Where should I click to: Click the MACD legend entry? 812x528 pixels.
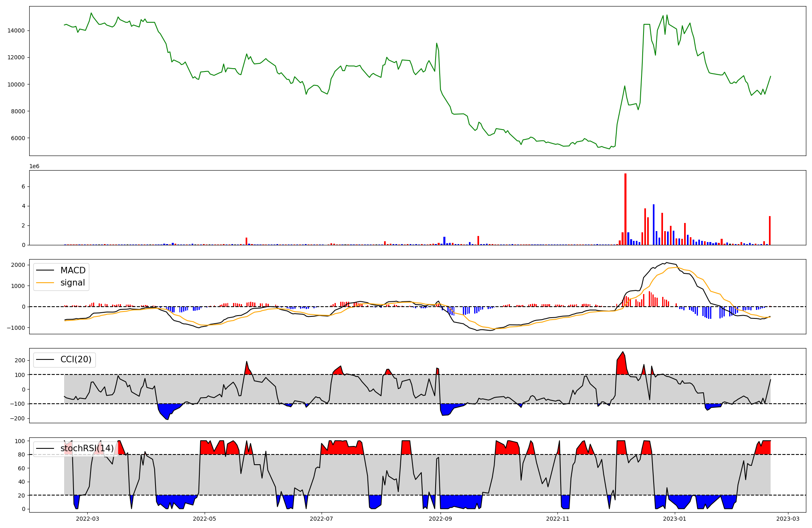[x=73, y=270]
